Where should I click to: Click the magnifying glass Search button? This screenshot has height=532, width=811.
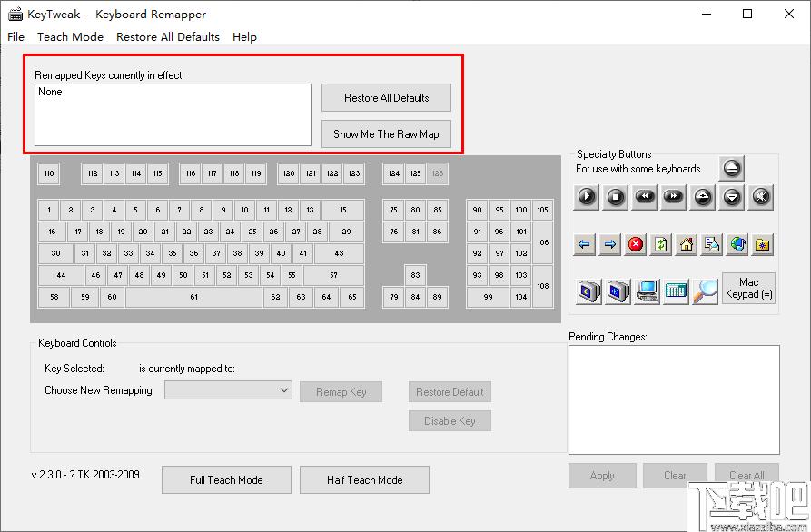pyautogui.click(x=705, y=291)
